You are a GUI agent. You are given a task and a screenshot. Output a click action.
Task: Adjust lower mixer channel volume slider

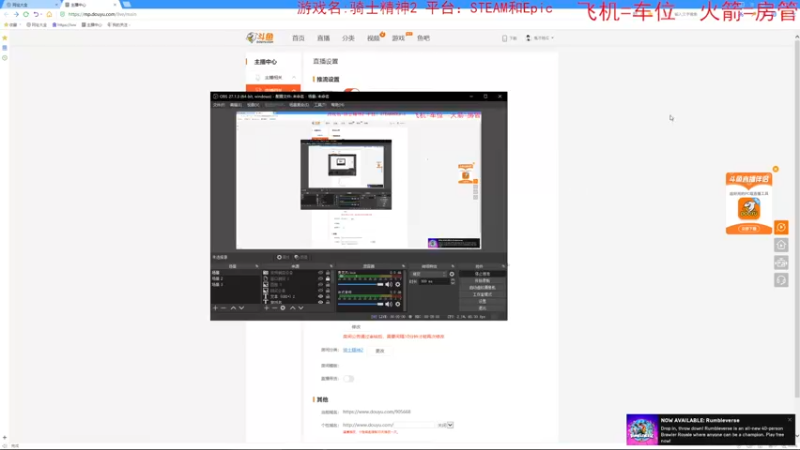(361, 304)
